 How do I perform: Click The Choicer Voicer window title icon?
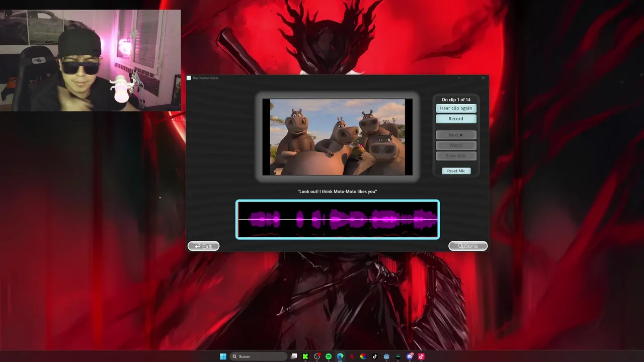click(x=189, y=78)
